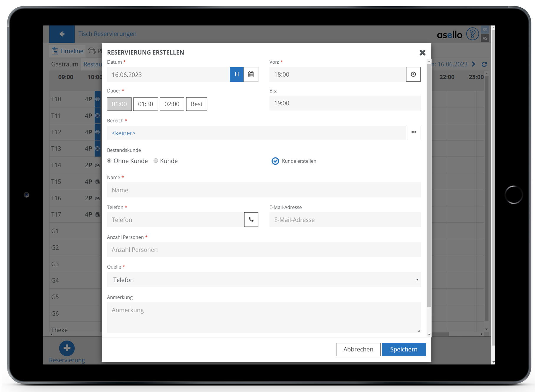The width and height of the screenshot is (535, 392).
Task: Select the 01:30 duration option
Action: pyautogui.click(x=145, y=104)
